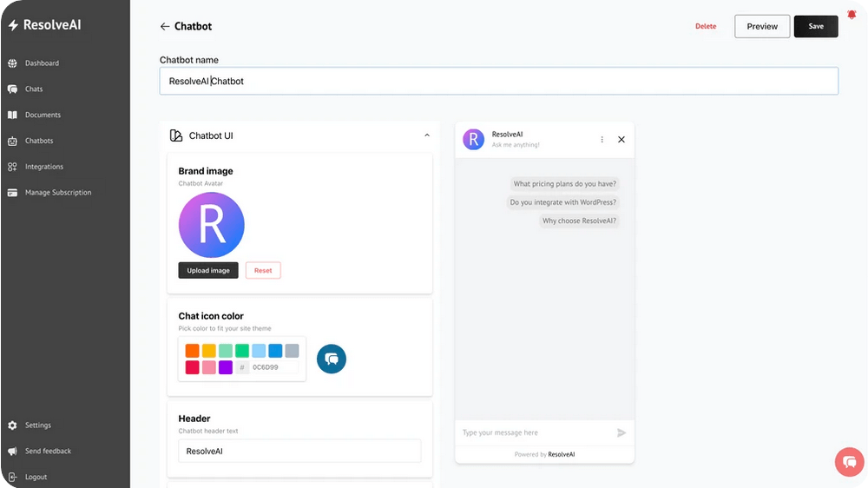Screen dimensions: 868x488
Task: Open Dashboard from the sidebar
Action: (x=42, y=63)
